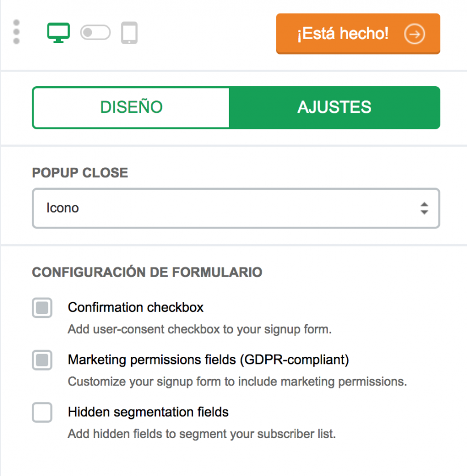467x476 pixels.
Task: Click the dropdown arrows in the Icono selector
Action: pyautogui.click(x=424, y=208)
